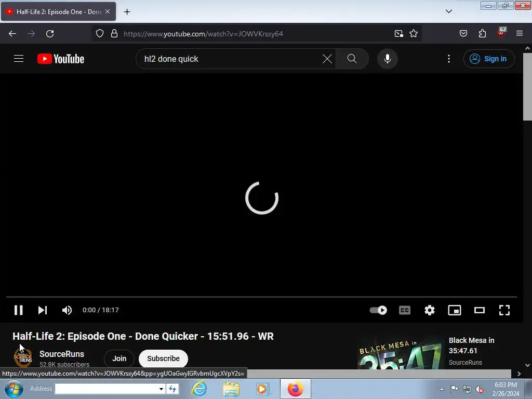Close the Half-Life 2 tab
This screenshot has height=399, width=532.
(x=108, y=11)
